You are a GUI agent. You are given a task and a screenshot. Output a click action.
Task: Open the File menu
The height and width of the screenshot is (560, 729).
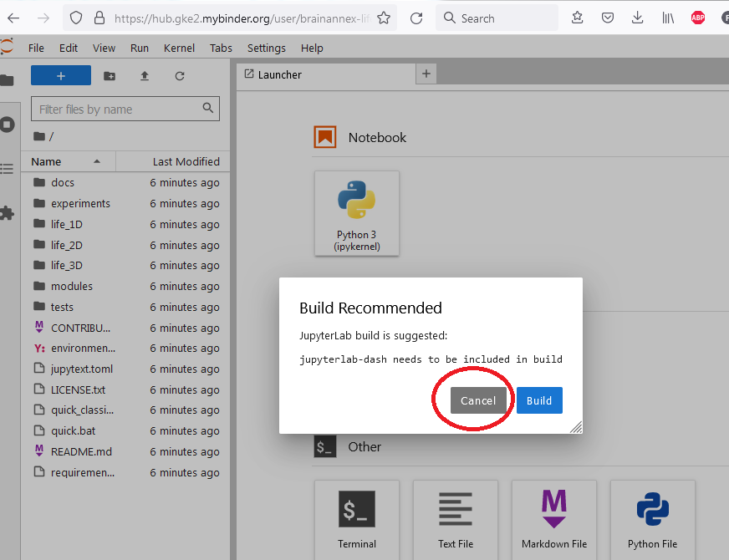click(36, 48)
